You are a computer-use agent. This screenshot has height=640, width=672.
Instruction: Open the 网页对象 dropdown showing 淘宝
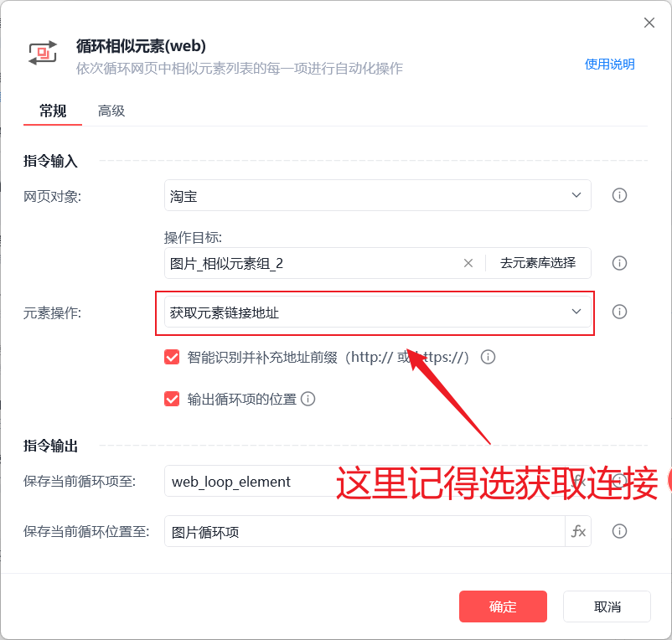[378, 195]
